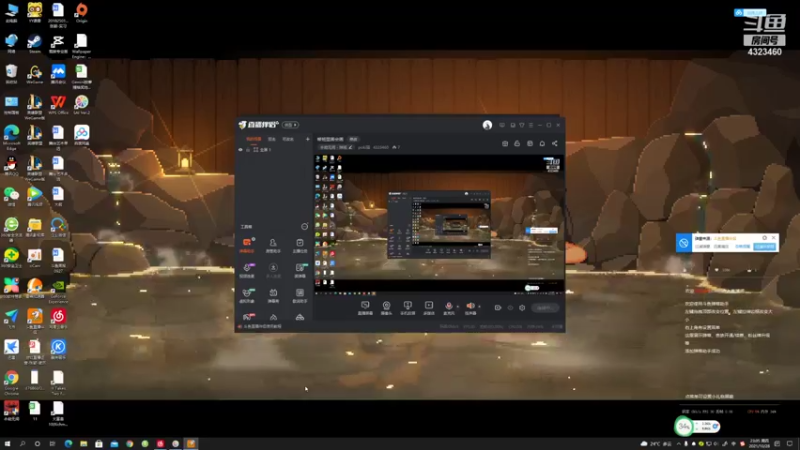Viewport: 800px width, 450px height.
Task: Select the first scene tab
Action: pyautogui.click(x=254, y=139)
